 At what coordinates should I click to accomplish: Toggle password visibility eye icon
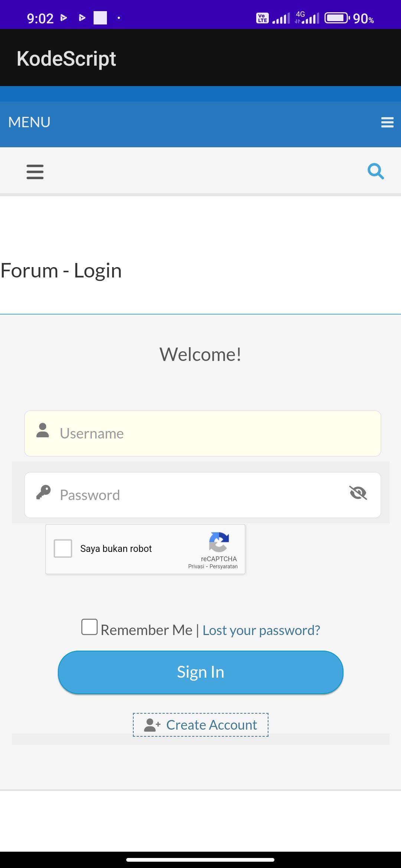(358, 493)
